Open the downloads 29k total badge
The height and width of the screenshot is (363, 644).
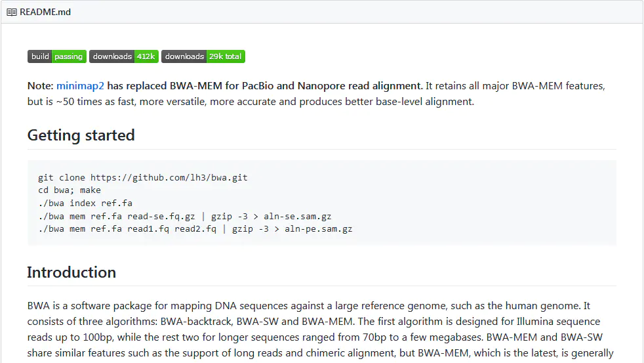pos(203,56)
